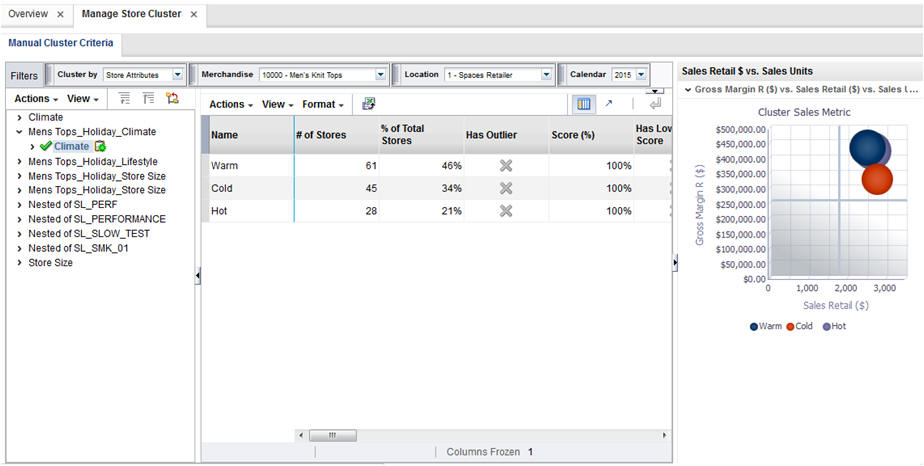This screenshot has height=466, width=924.
Task: Click the collapse-all icon in tree toolbar
Action: [x=148, y=98]
